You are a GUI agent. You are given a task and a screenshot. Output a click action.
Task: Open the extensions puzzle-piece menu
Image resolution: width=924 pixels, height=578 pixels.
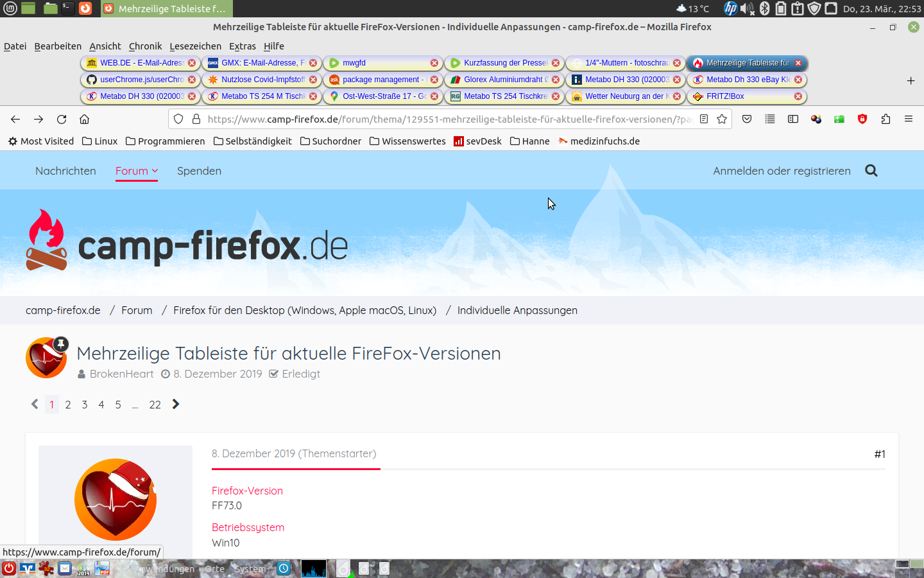tap(886, 119)
